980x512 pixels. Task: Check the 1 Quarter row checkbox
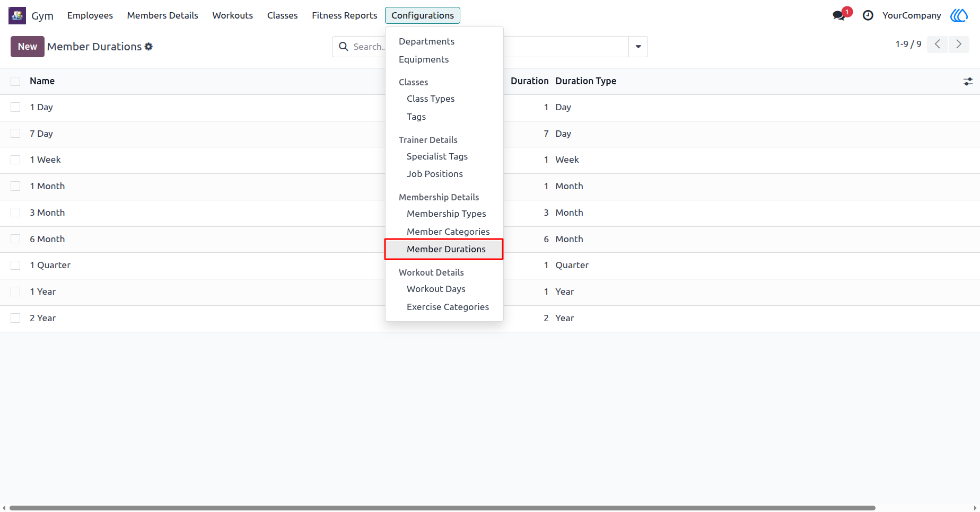point(15,265)
